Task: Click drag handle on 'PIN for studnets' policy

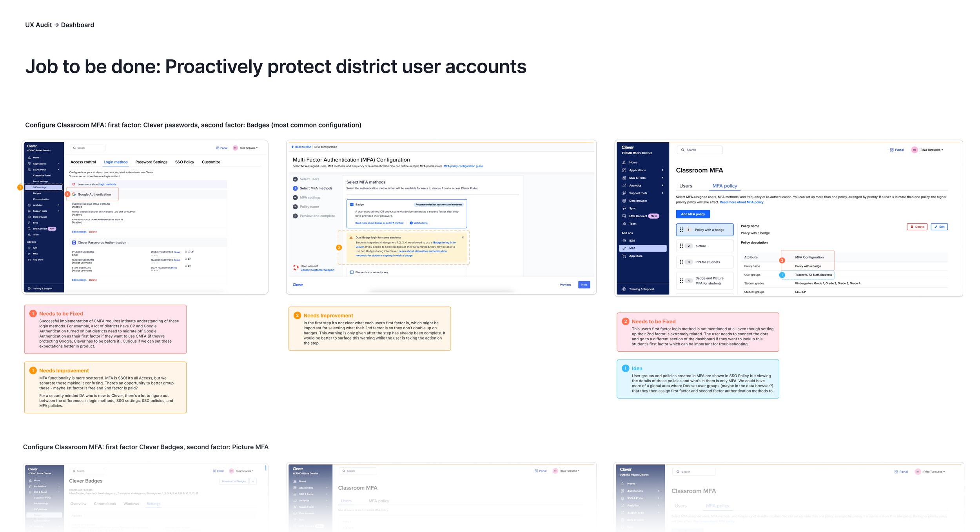Action: pyautogui.click(x=681, y=262)
